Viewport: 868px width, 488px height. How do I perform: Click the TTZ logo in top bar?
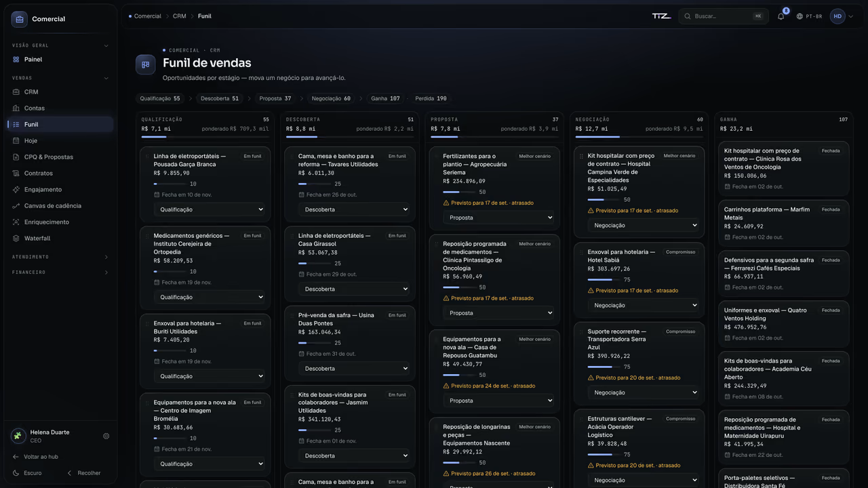point(661,16)
